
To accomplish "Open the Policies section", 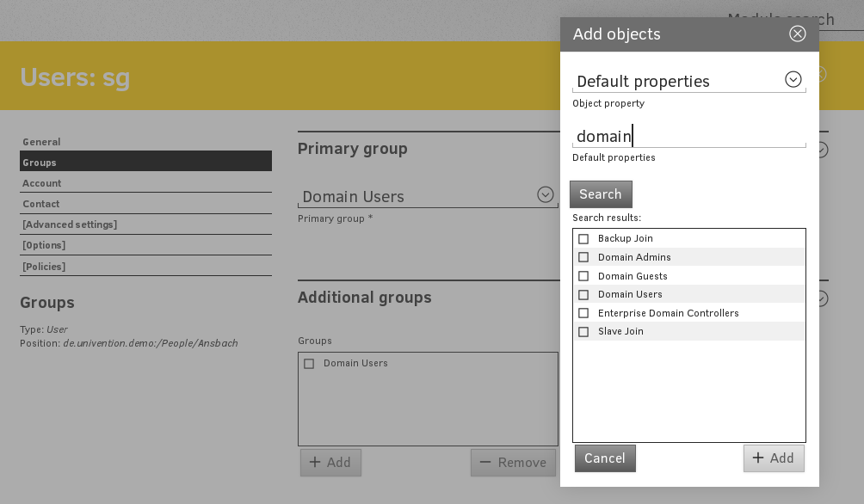I will point(44,267).
